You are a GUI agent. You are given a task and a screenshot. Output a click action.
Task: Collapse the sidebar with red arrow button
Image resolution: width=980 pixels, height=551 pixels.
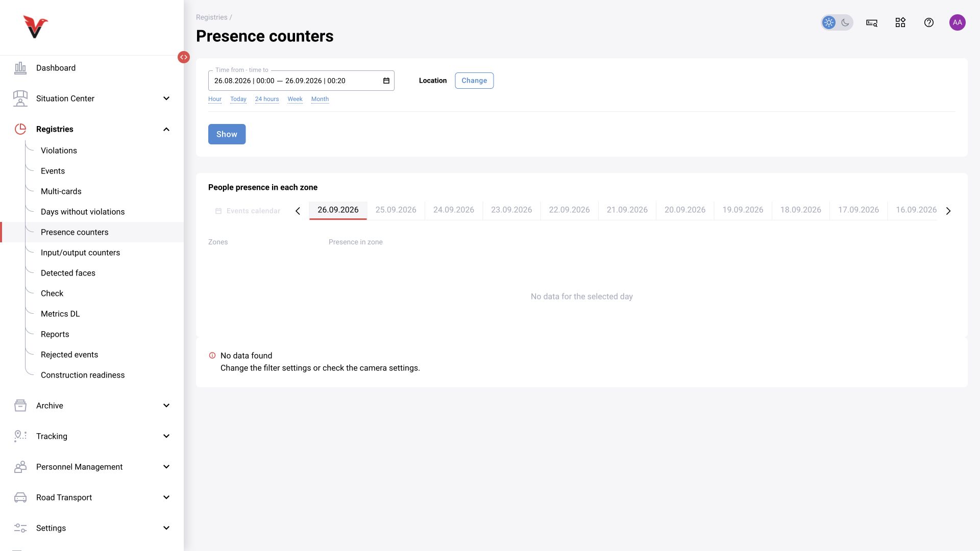pyautogui.click(x=184, y=57)
